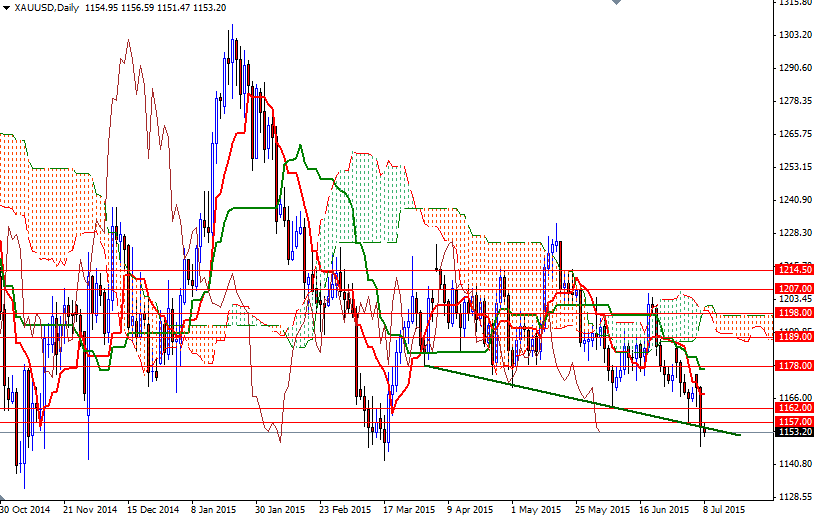Click the current price 1153.20 label
Screen dimensions: 814x516
tap(793, 432)
